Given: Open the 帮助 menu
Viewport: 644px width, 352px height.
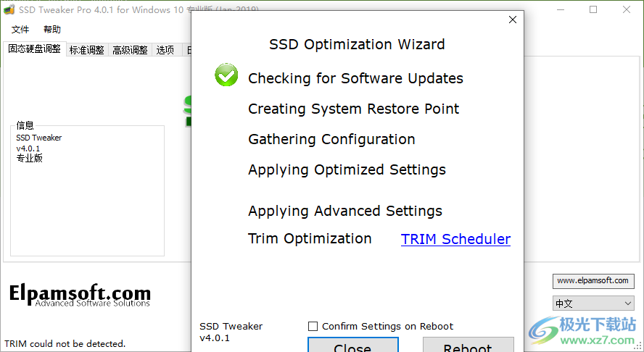Looking at the screenshot, I should coord(52,30).
